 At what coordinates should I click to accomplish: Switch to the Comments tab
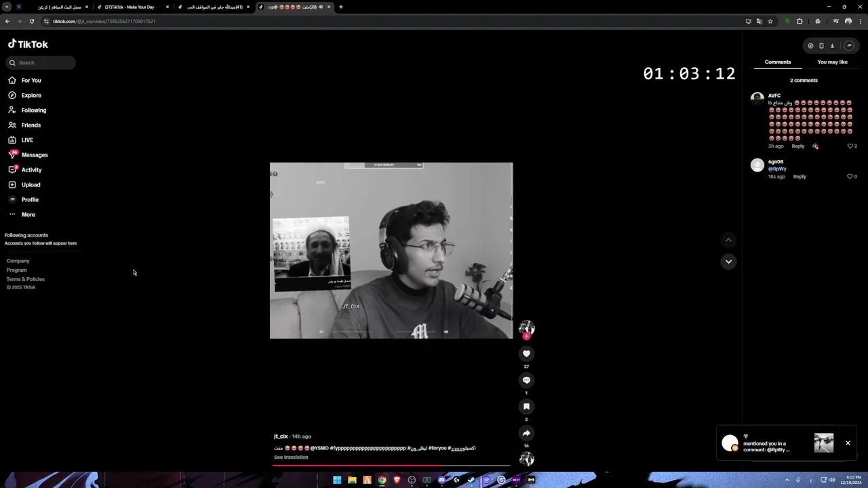tap(778, 62)
